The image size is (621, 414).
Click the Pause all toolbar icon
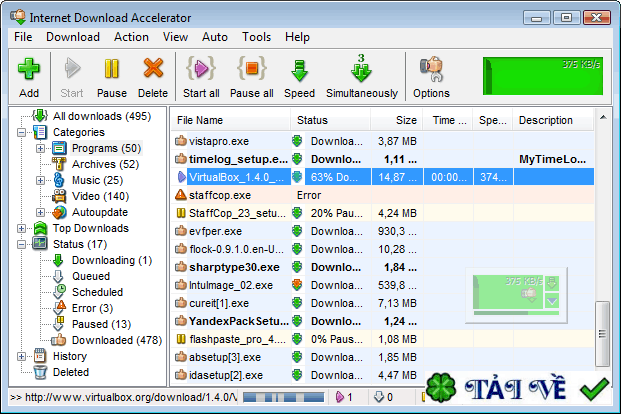tap(252, 77)
